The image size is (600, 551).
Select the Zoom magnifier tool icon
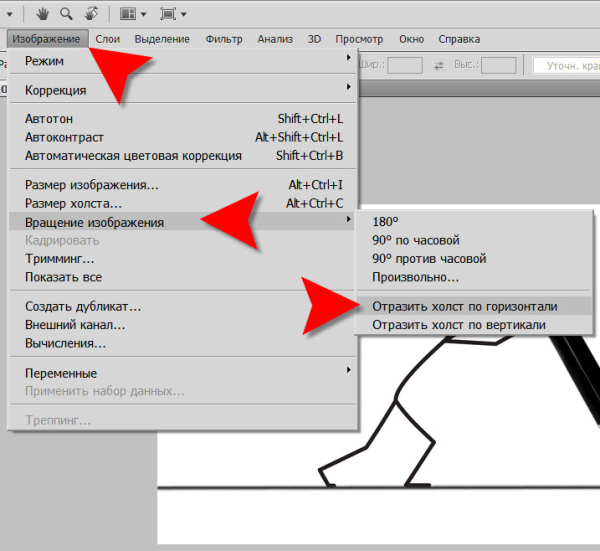tap(66, 14)
